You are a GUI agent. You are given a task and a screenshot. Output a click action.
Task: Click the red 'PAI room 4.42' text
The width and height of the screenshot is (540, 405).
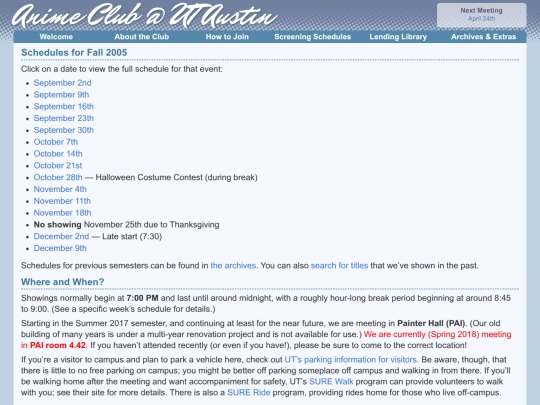pyautogui.click(x=58, y=345)
